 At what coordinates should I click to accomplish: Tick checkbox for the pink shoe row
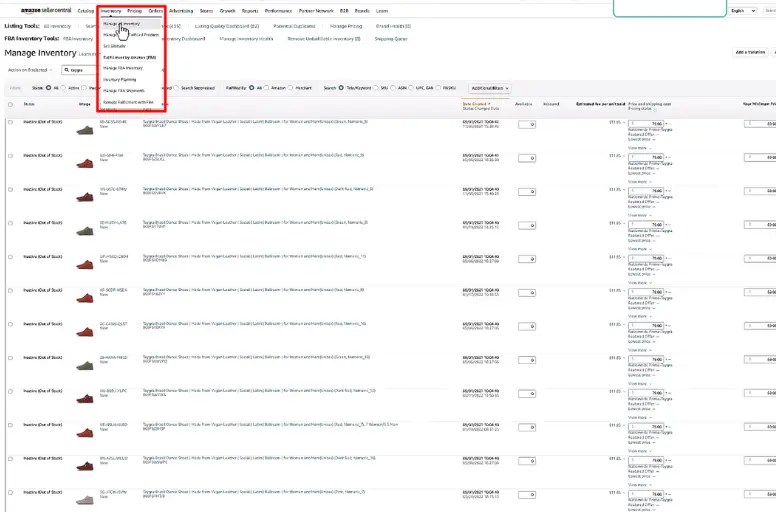tap(10, 493)
